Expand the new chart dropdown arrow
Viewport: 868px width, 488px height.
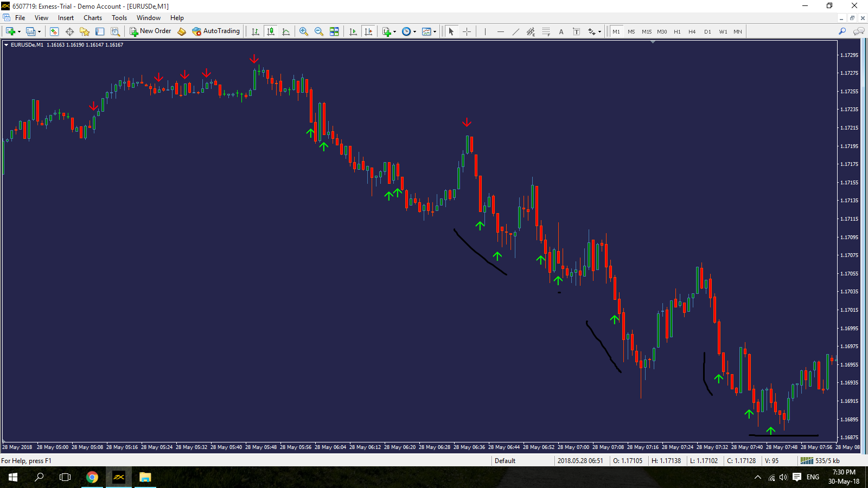coord(19,31)
